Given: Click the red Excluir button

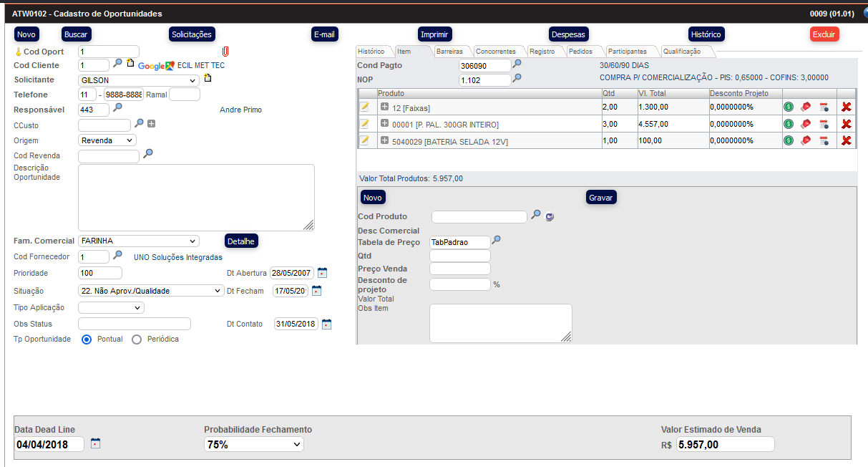Looking at the screenshot, I should click(x=824, y=34).
